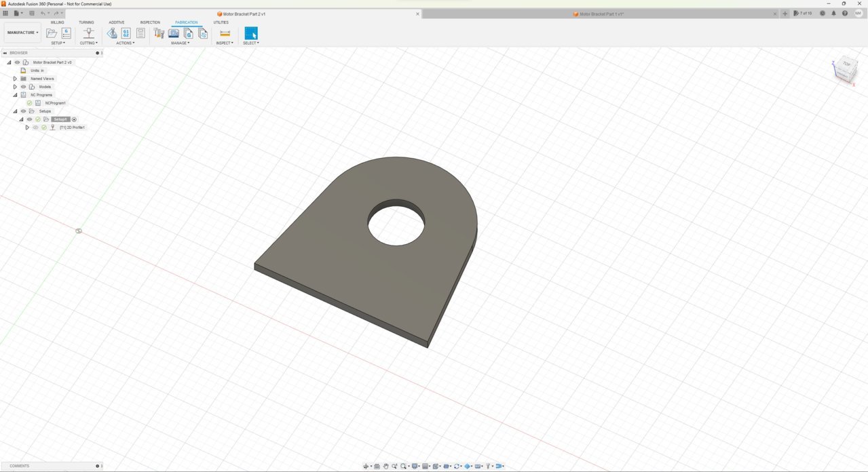Activate the Measure tool under Inspect
This screenshot has height=472, width=868.
click(x=225, y=33)
